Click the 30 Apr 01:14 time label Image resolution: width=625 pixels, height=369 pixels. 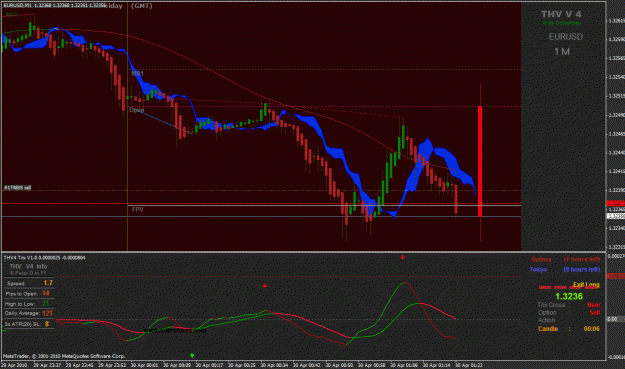(437, 365)
